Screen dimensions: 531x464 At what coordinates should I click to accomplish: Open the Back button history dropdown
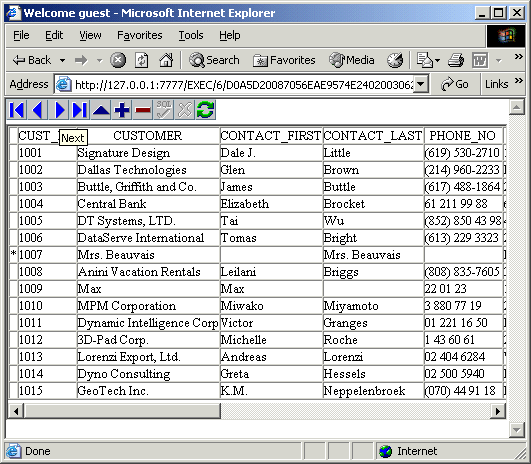pos(62,61)
